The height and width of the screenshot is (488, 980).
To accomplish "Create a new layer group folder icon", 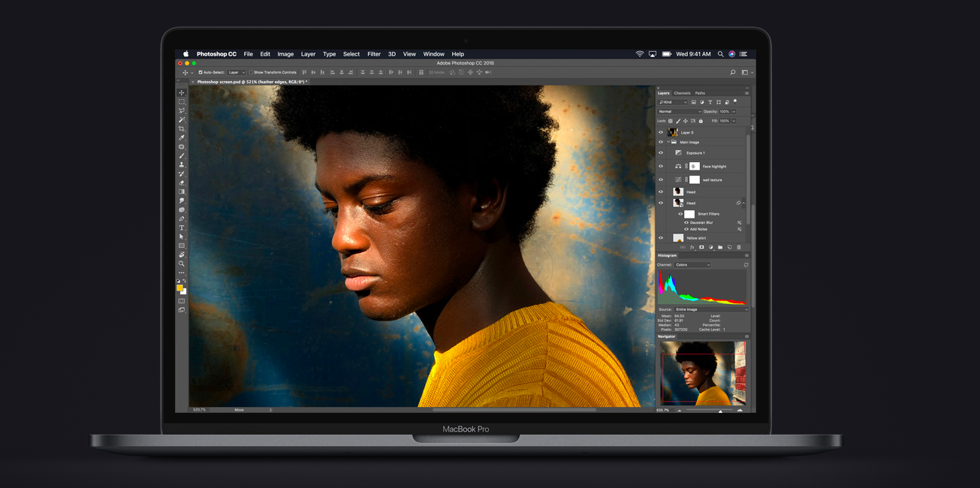I will tap(719, 247).
